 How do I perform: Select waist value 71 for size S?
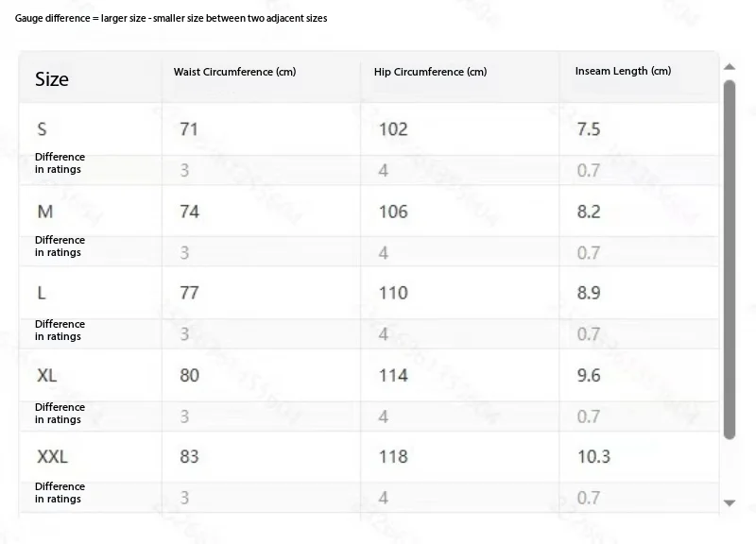(x=188, y=129)
